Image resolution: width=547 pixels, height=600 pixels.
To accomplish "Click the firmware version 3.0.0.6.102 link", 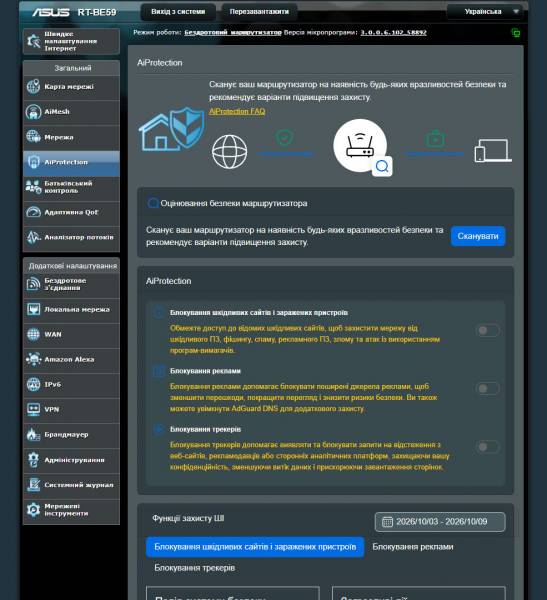I will point(393,33).
